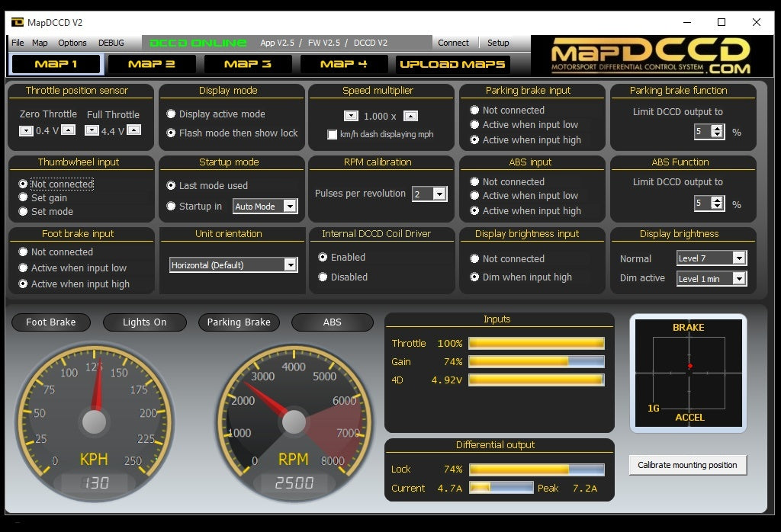The height and width of the screenshot is (532, 781).
Task: Select Dim when input high option
Action: (521, 277)
